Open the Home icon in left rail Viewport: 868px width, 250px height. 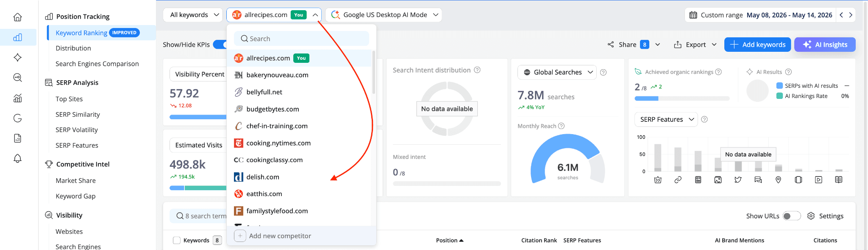(x=17, y=17)
